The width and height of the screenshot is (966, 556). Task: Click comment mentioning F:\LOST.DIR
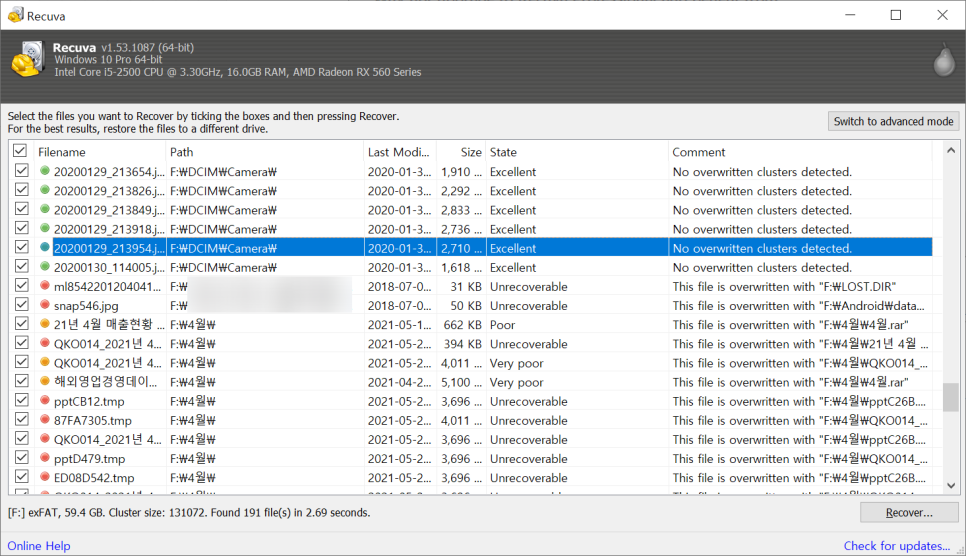[784, 287]
